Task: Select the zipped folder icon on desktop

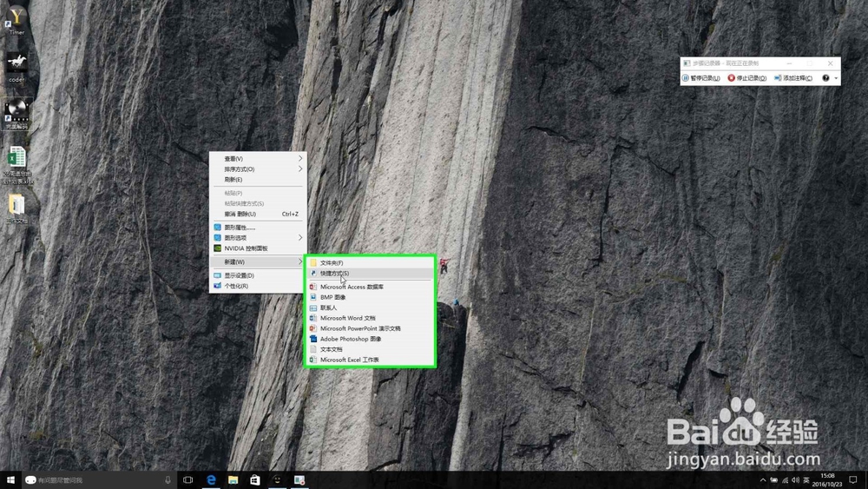Action: pos(16,208)
